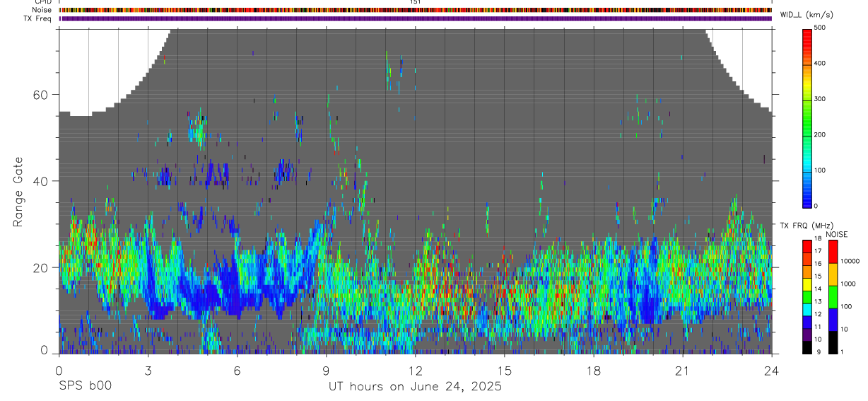Image resolution: width=868 pixels, height=401 pixels.
Task: Click the 21 hour tick label
Action: [682, 371]
